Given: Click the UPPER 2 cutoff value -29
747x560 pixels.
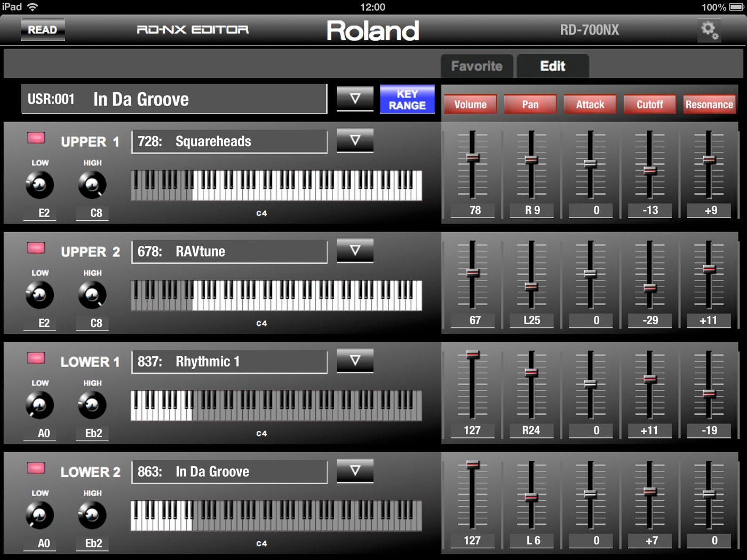Looking at the screenshot, I should coord(650,321).
